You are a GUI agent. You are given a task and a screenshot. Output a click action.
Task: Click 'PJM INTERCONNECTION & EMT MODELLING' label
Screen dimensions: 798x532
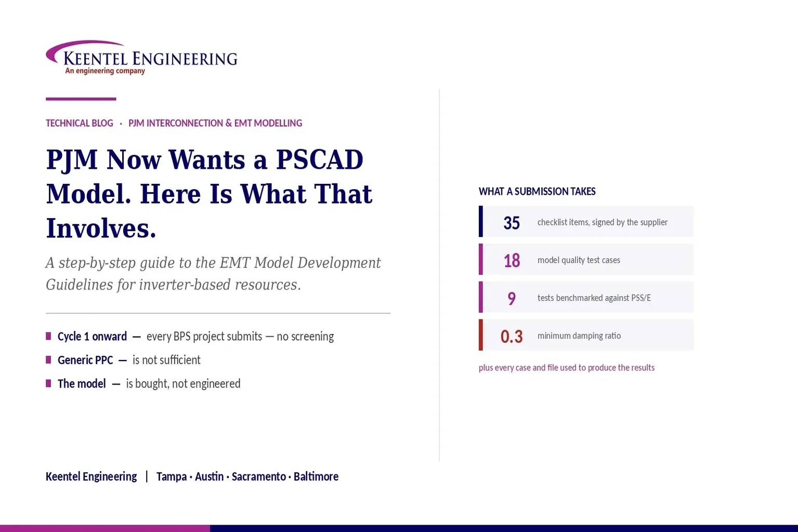(x=215, y=123)
